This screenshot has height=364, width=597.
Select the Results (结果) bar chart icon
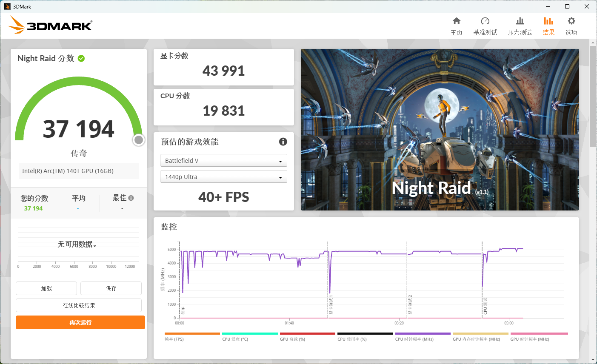point(548,21)
